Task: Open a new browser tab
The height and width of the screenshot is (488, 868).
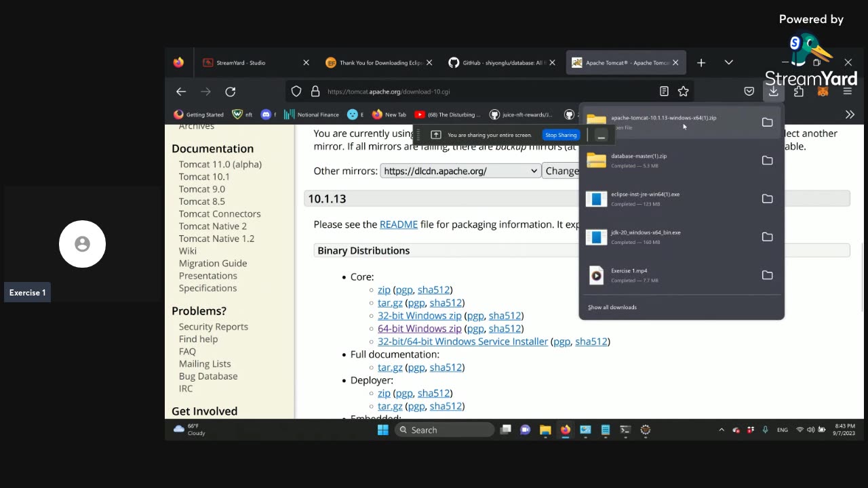Action: 701,63
